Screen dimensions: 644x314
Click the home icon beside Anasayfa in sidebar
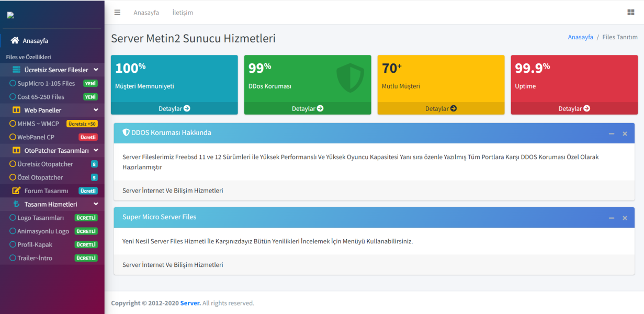click(15, 40)
